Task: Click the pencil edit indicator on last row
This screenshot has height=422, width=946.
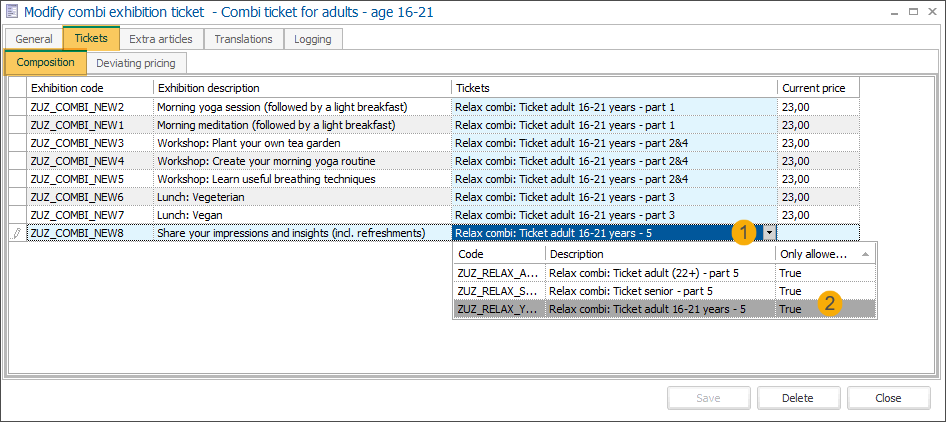Action: [16, 233]
